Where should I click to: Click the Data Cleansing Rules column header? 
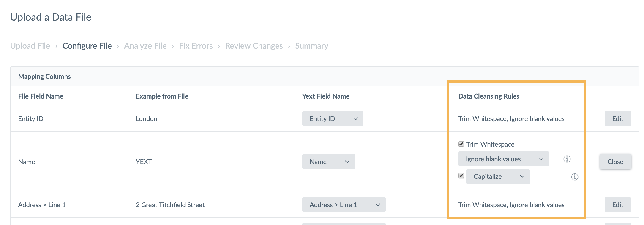coord(488,96)
